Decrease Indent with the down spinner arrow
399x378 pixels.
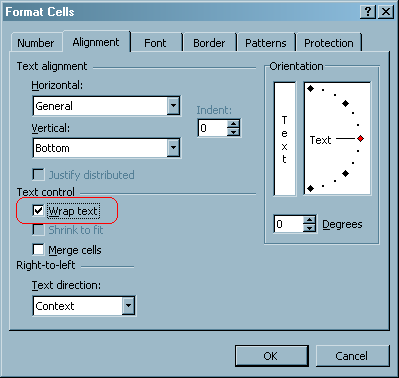(233, 132)
